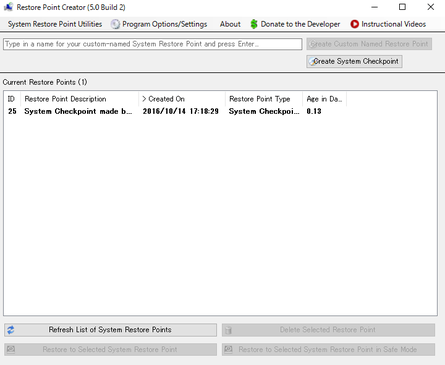
Task: Click the green dollar donate icon
Action: tap(254, 24)
